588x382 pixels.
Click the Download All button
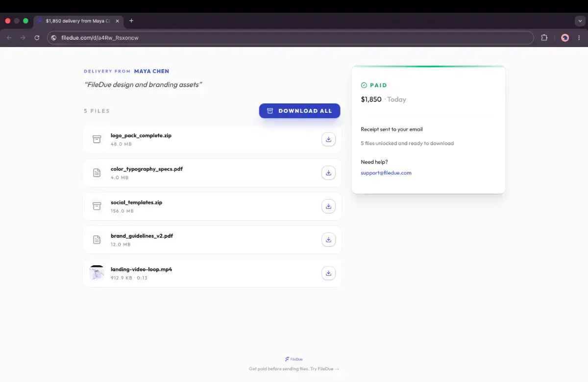pos(299,111)
